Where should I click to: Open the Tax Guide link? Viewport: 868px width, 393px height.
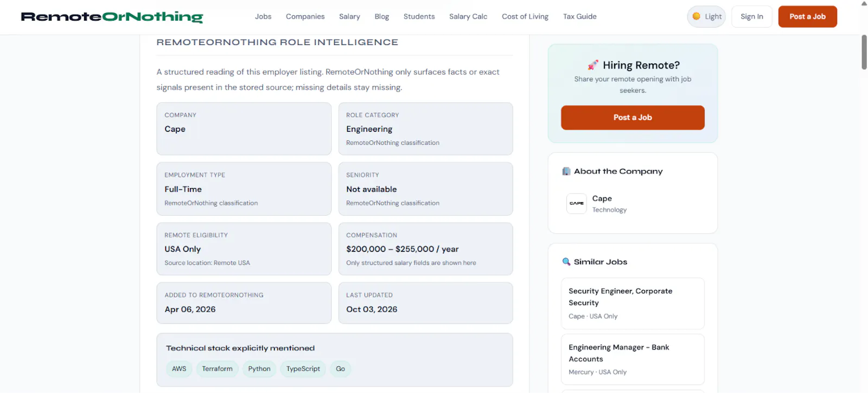click(580, 17)
